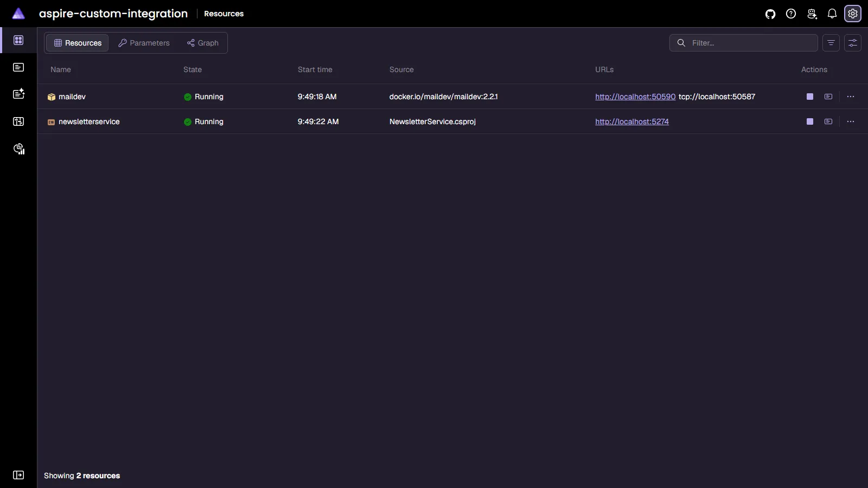868x488 pixels.
Task: Open the Copilot chat icon
Action: tap(812, 14)
